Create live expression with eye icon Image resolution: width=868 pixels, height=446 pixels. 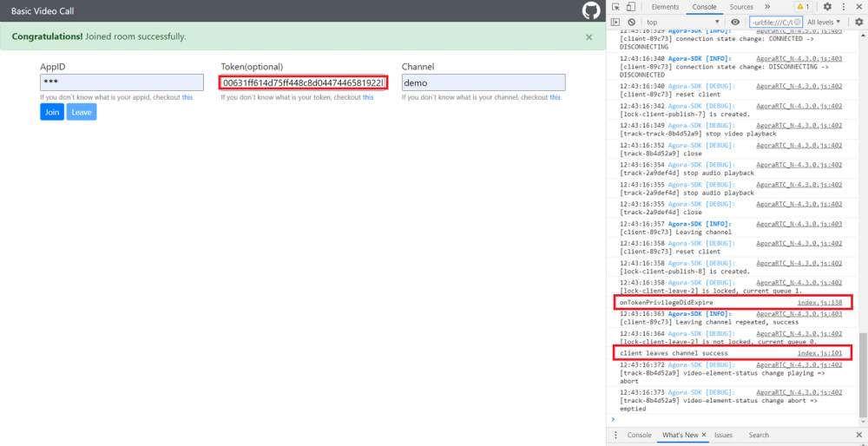pyautogui.click(x=735, y=23)
